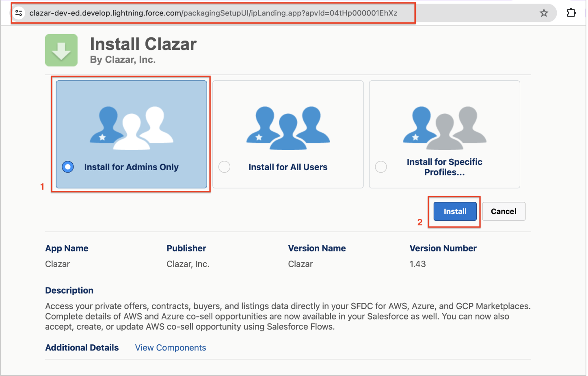Click the blue Install button

pos(455,212)
